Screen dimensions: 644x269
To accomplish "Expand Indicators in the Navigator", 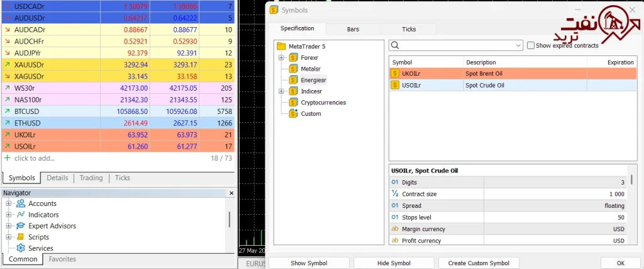I will pos(9,215).
